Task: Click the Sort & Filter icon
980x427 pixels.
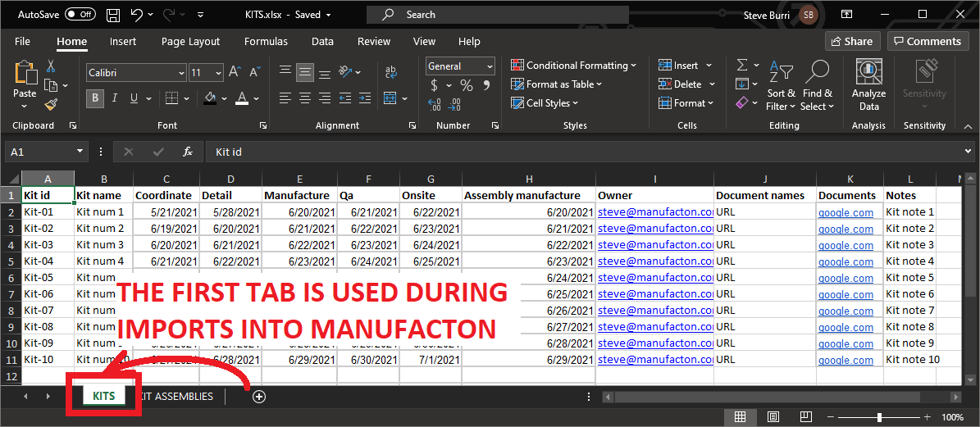Action: pyautogui.click(x=780, y=72)
